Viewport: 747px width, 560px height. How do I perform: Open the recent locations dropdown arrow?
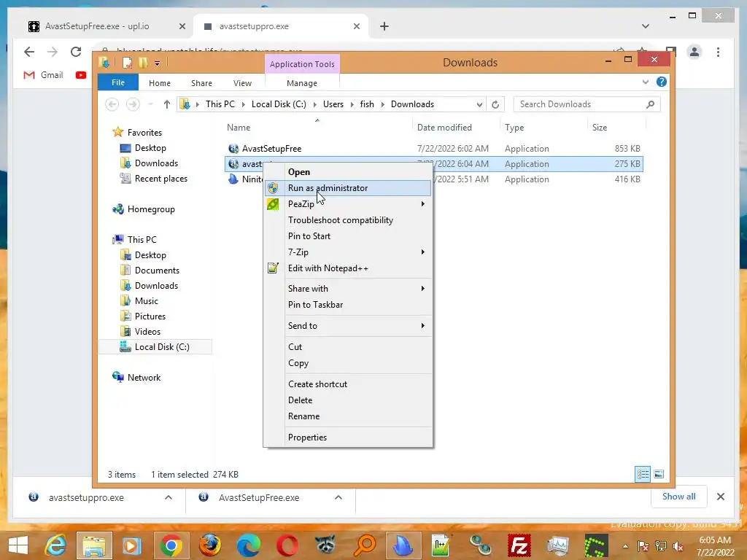click(150, 104)
